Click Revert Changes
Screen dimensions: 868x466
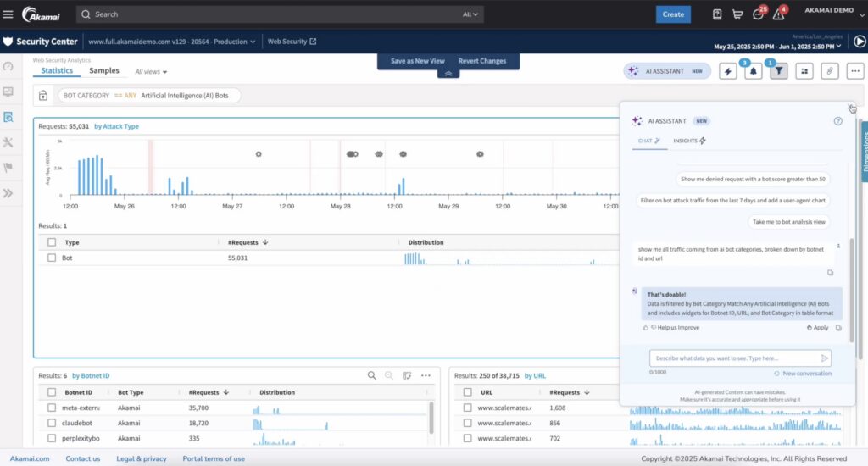pos(482,62)
